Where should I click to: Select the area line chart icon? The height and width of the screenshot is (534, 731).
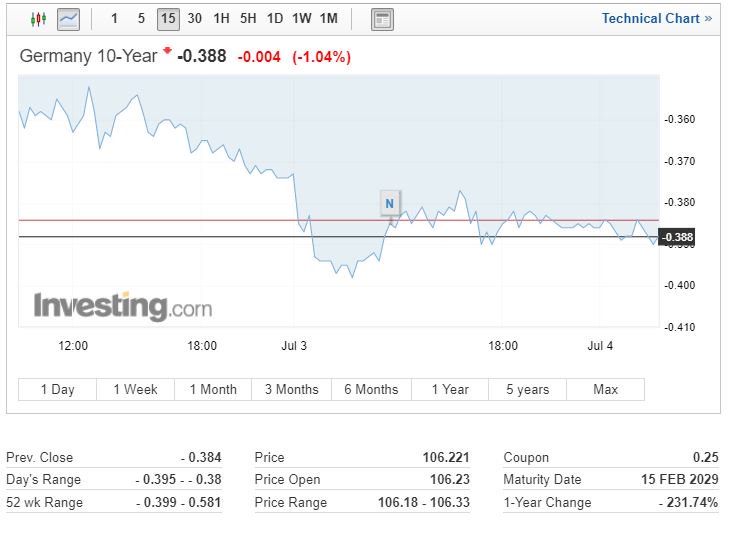pyautogui.click(x=68, y=18)
